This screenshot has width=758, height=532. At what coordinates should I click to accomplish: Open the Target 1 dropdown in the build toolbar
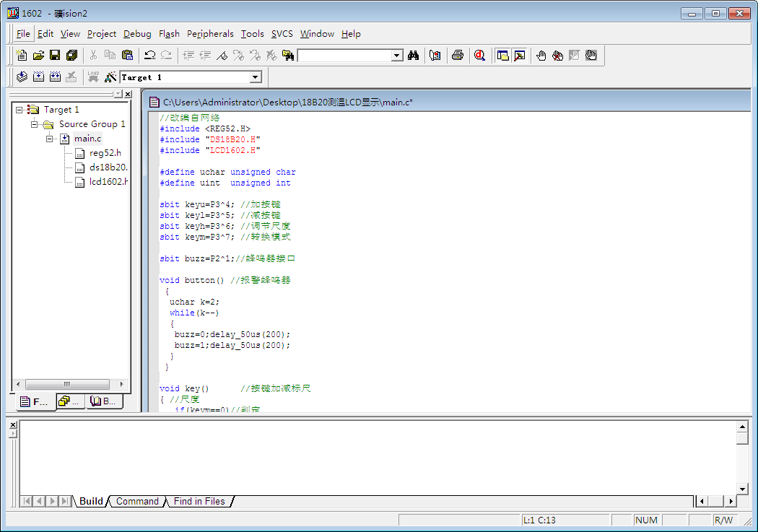point(256,77)
